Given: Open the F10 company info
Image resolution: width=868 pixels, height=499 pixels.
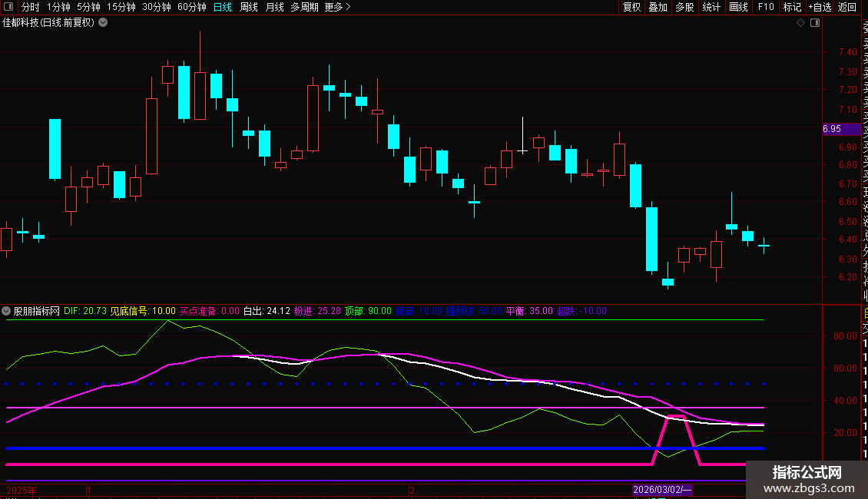Looking at the screenshot, I should (766, 7).
